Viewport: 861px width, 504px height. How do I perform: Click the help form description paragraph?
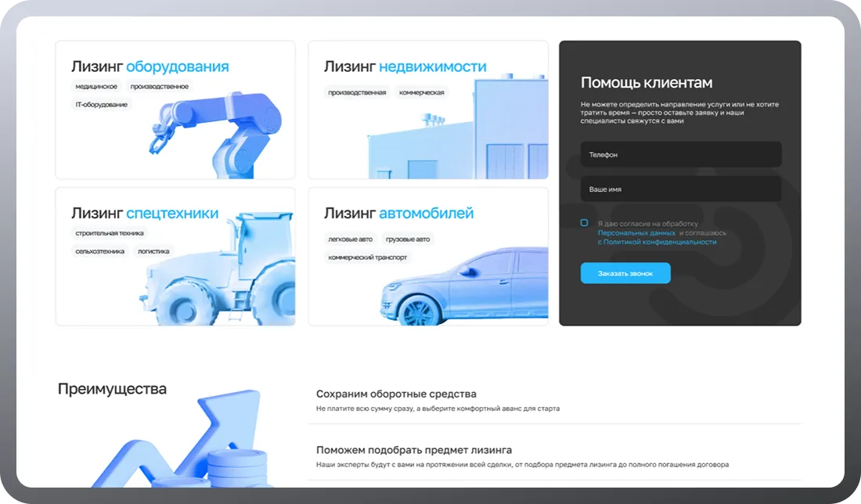[679, 113]
